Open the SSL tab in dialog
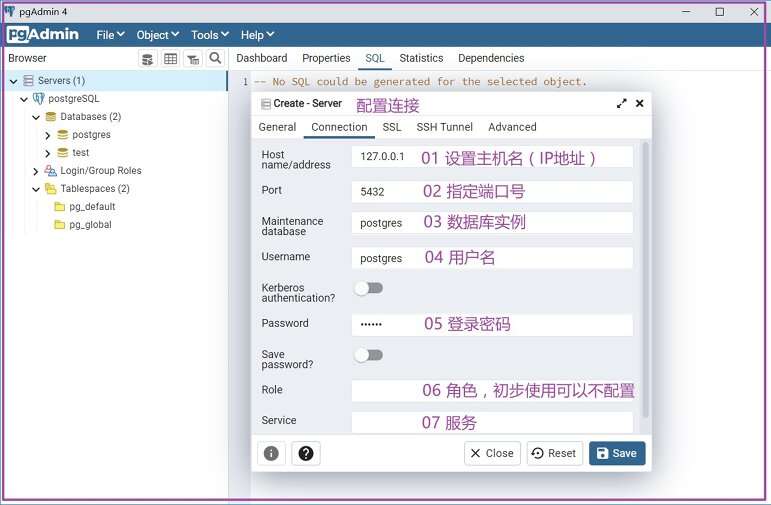Image resolution: width=771 pixels, height=505 pixels. [391, 127]
